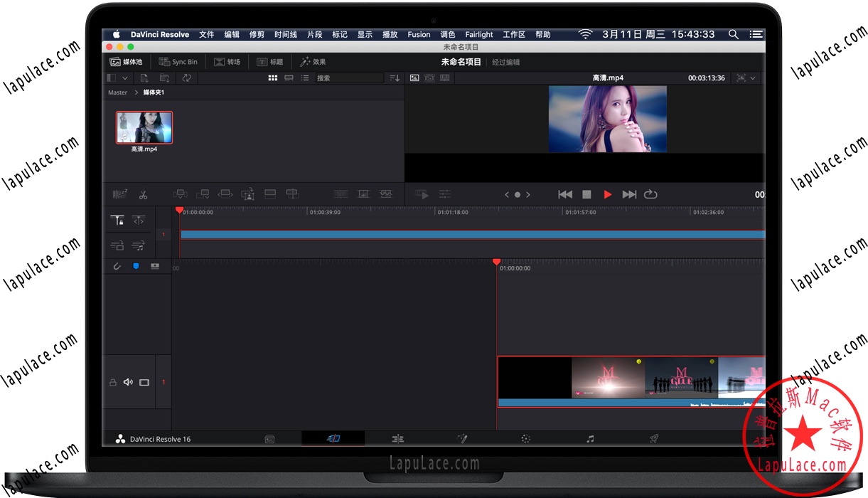Expand the bin list dropdown arrow
Viewport: 868px width, 498px height.
point(125,78)
